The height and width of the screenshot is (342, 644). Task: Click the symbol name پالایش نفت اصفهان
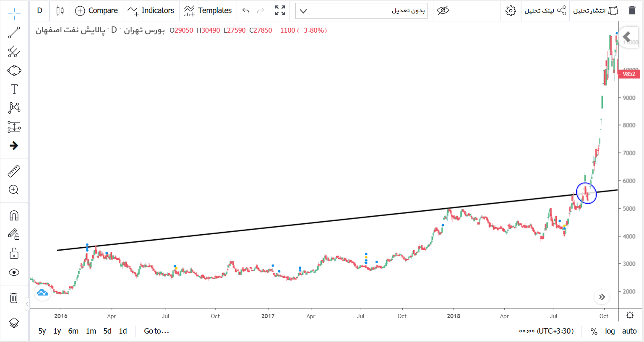[x=70, y=30]
